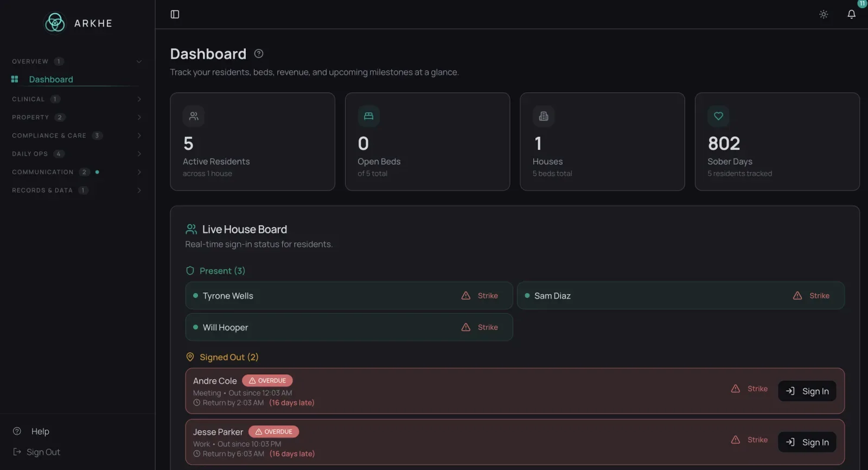This screenshot has width=868, height=470.
Task: Click the warning triangle in Will Hooper row
Action: click(465, 327)
